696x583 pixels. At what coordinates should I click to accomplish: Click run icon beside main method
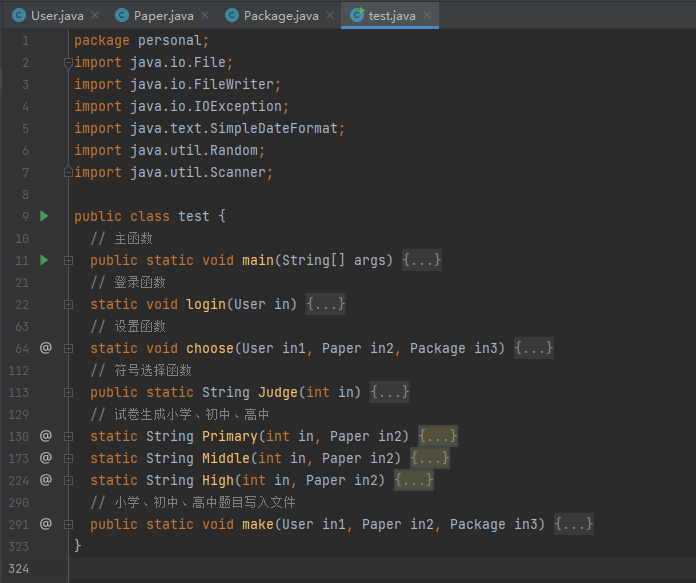pyautogui.click(x=44, y=260)
